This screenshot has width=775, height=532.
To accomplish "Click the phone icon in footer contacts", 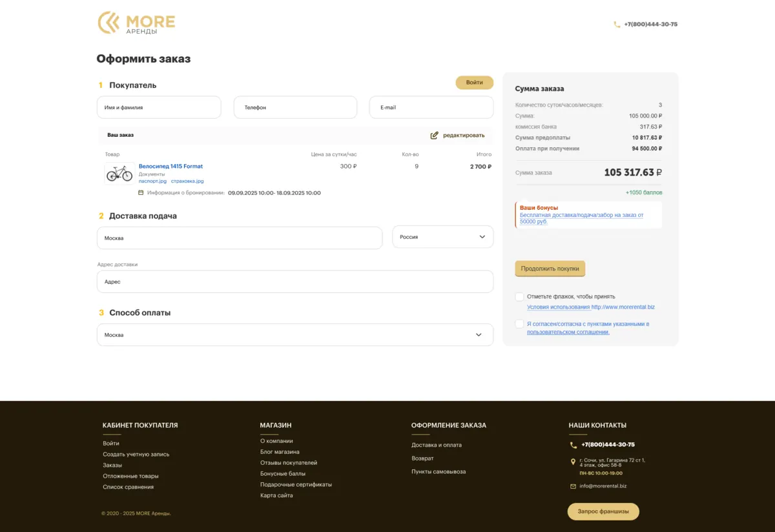I will click(573, 445).
